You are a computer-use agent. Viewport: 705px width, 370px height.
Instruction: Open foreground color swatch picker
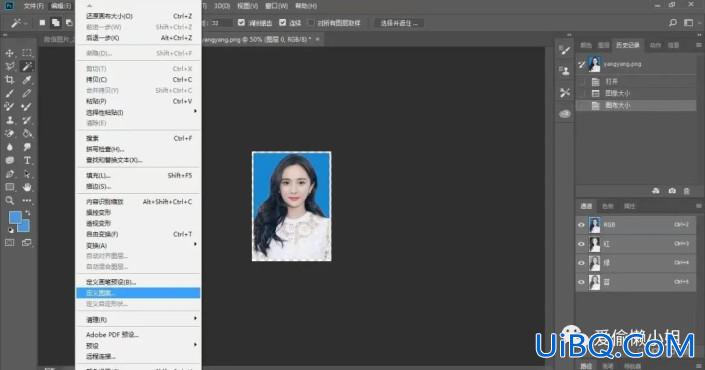14,217
